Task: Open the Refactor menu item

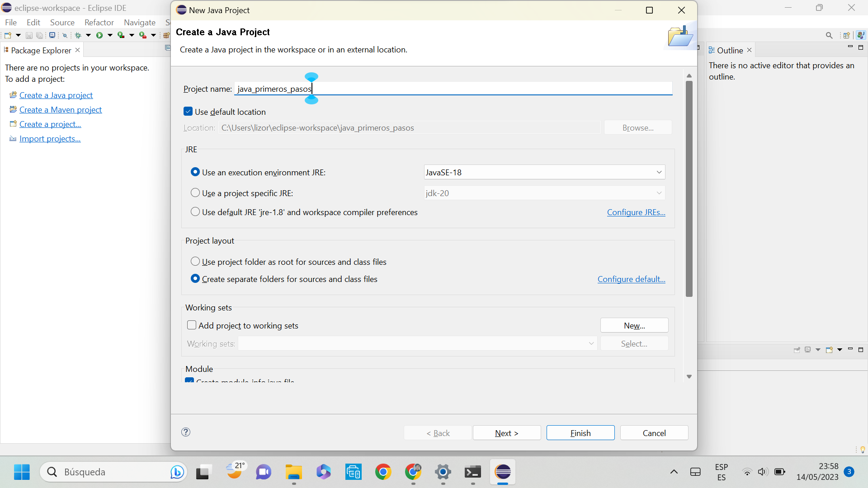Action: tap(98, 21)
